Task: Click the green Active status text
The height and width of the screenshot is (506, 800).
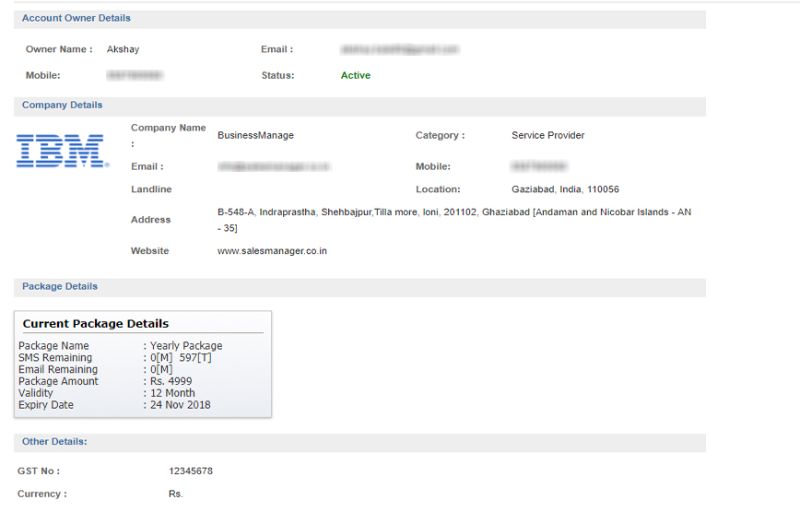Action: tap(355, 76)
